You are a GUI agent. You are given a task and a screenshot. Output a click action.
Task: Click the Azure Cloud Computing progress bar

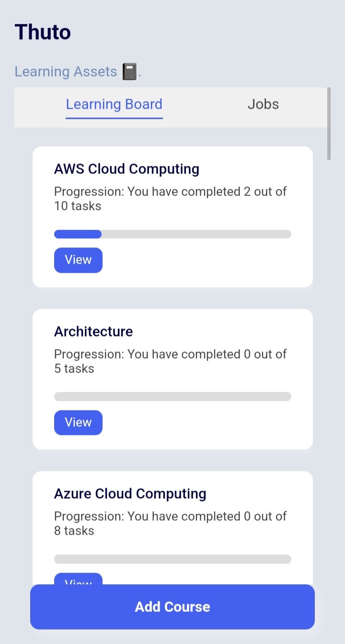click(172, 559)
